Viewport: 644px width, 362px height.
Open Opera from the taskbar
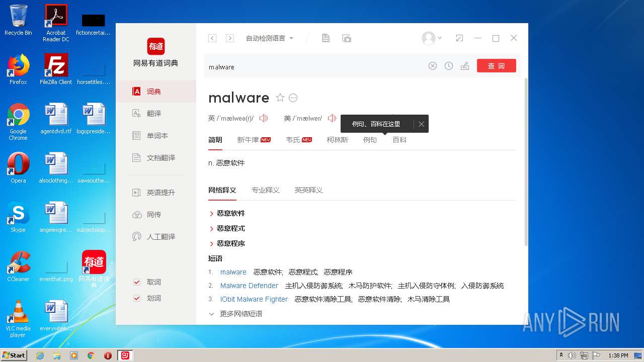tap(108, 355)
